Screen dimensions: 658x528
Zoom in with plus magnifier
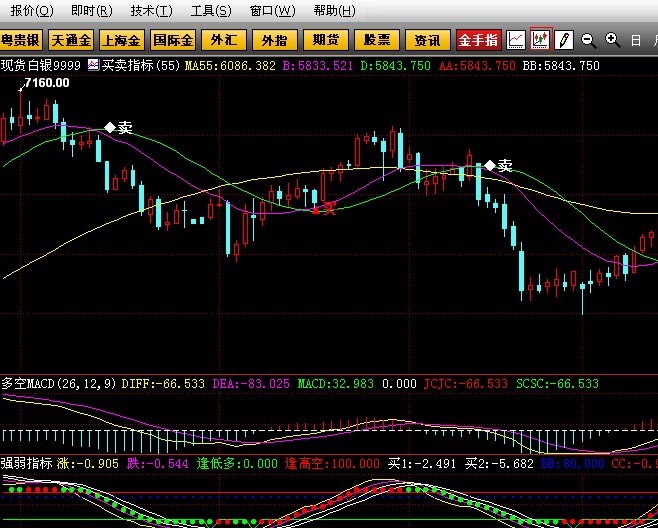612,41
